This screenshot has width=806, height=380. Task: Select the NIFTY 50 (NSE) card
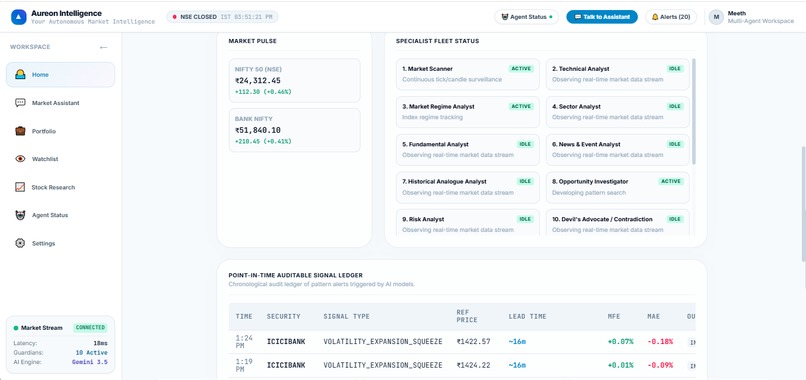295,81
